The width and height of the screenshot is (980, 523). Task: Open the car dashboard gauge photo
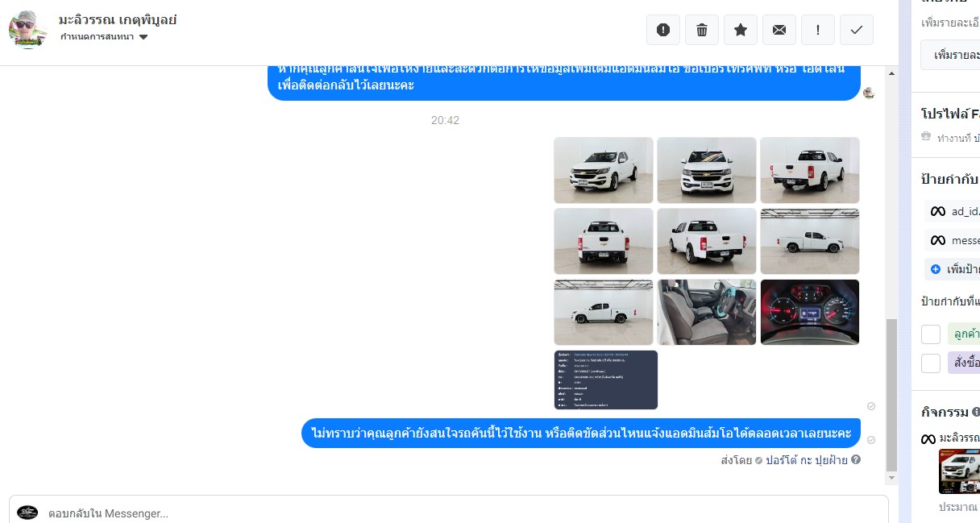809,312
